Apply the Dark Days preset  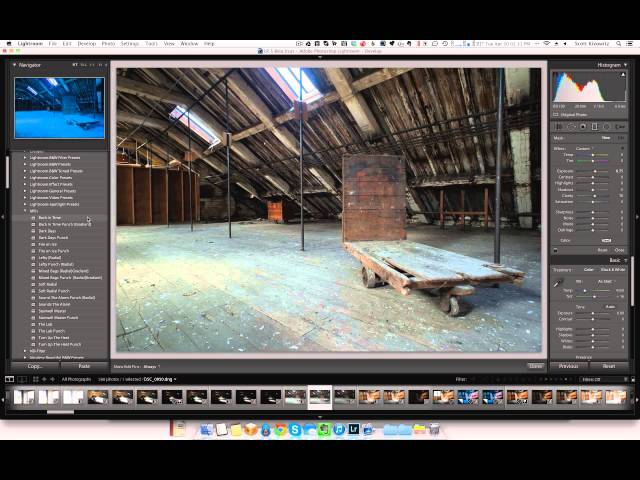[x=47, y=231]
